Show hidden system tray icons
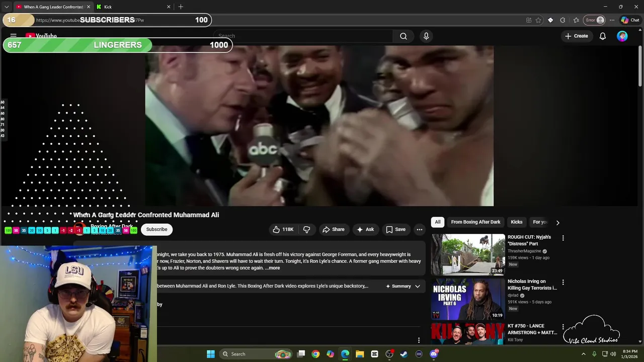The image size is (644, 362). pyautogui.click(x=584, y=354)
